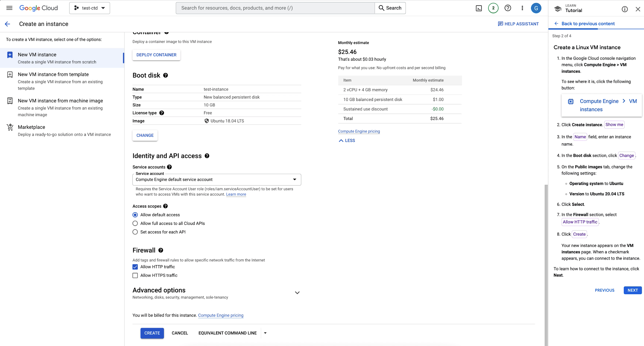
Task: Click the Service accounts help icon
Action: coord(169,167)
